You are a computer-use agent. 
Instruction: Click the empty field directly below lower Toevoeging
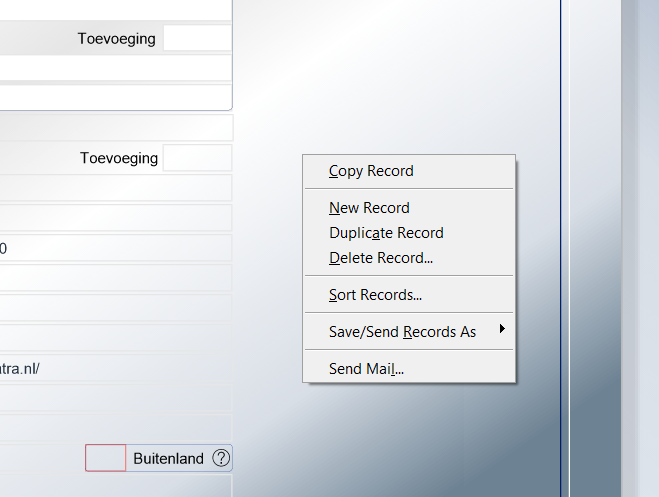point(115,188)
